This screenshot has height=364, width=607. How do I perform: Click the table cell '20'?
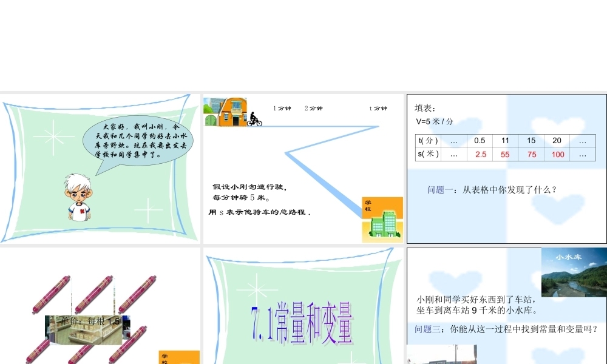557,141
